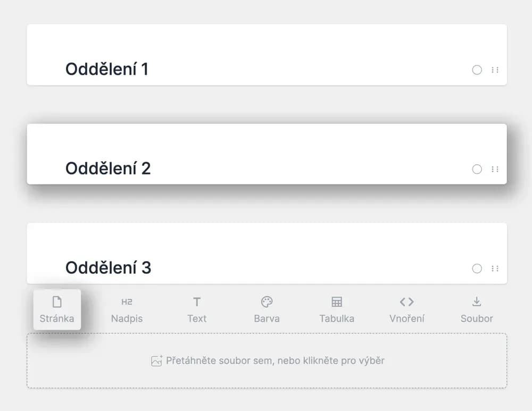Click the drag handle of Oddělení 1
Viewport: 532px width, 411px height.
495,70
